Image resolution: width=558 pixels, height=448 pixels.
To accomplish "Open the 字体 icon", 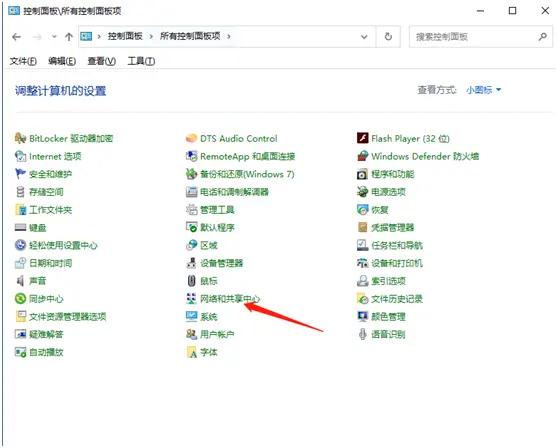I will coord(191,352).
